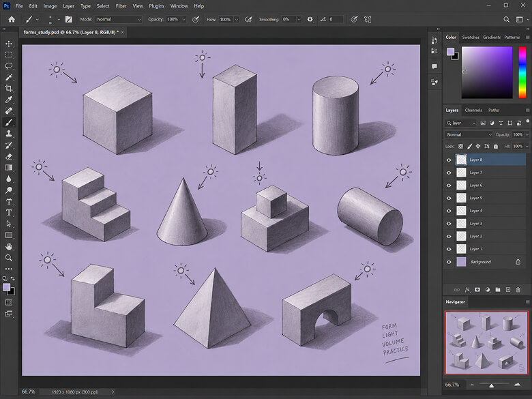The width and height of the screenshot is (532, 399).
Task: Select the Lasso tool
Action: (9, 66)
